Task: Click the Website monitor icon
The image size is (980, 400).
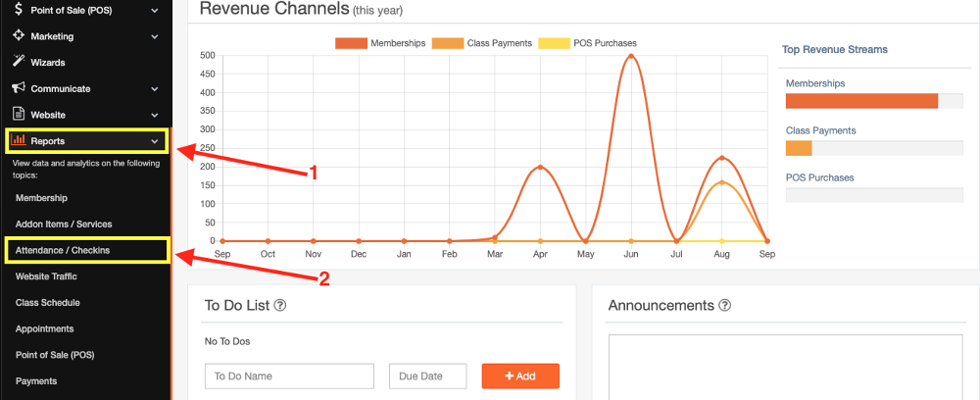Action: 20,115
